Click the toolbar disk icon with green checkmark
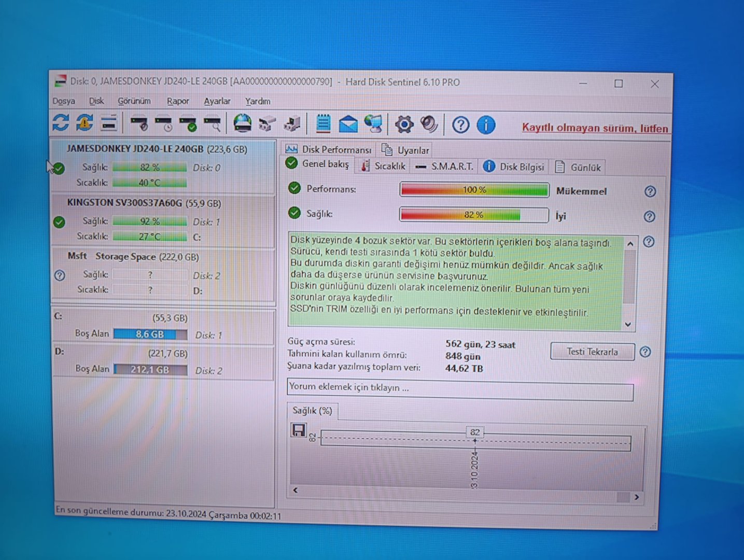This screenshot has width=744, height=560. tap(188, 124)
